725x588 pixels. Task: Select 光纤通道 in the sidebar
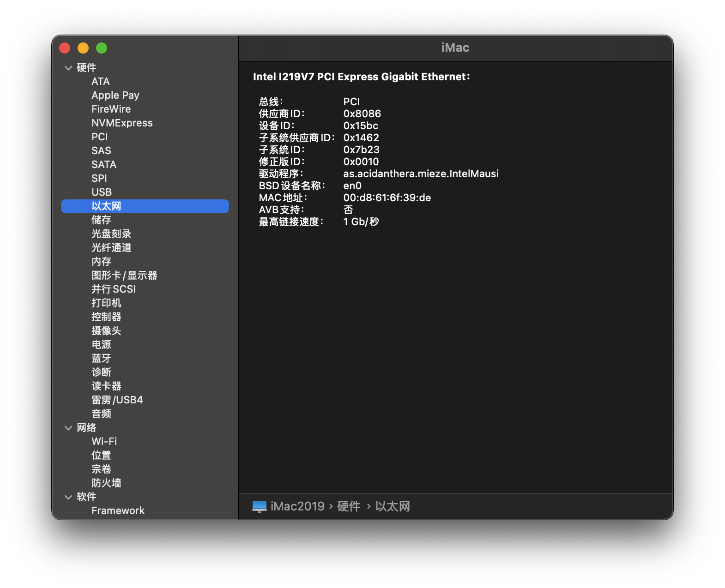[x=145, y=248]
